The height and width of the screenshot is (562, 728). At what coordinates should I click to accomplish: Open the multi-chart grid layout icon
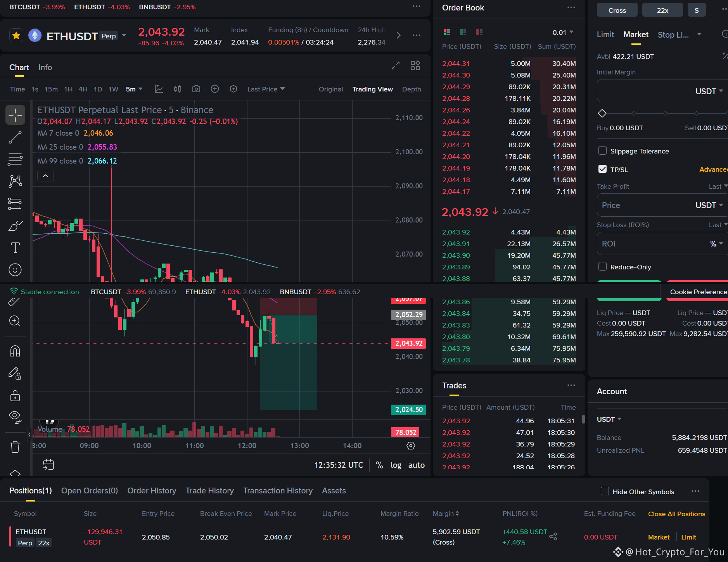(415, 66)
